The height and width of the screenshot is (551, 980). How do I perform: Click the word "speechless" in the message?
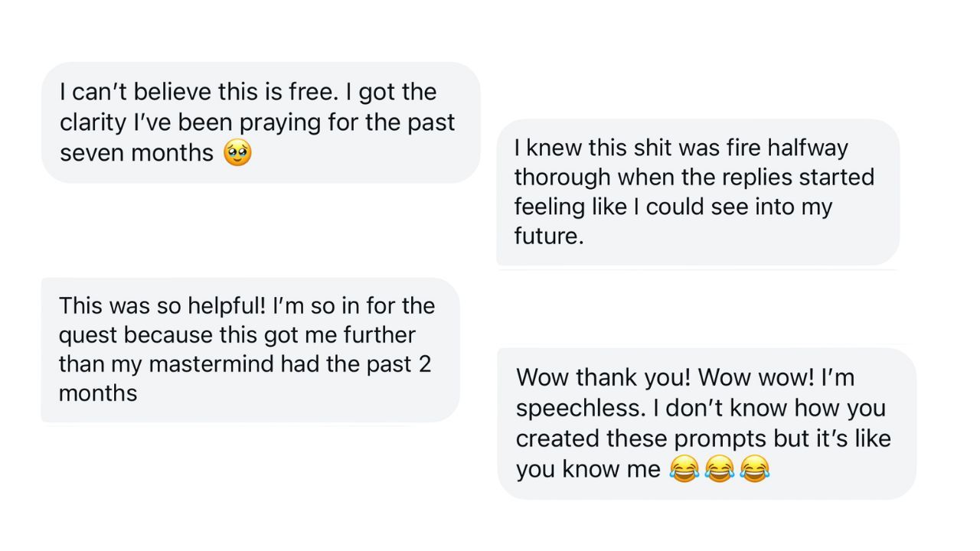pos(580,408)
